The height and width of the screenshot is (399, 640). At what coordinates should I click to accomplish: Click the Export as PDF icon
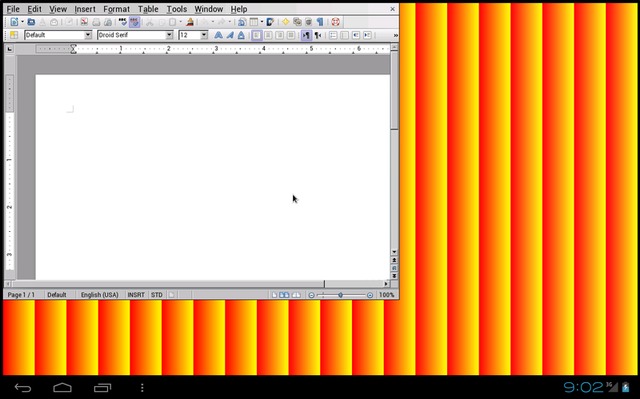84,22
